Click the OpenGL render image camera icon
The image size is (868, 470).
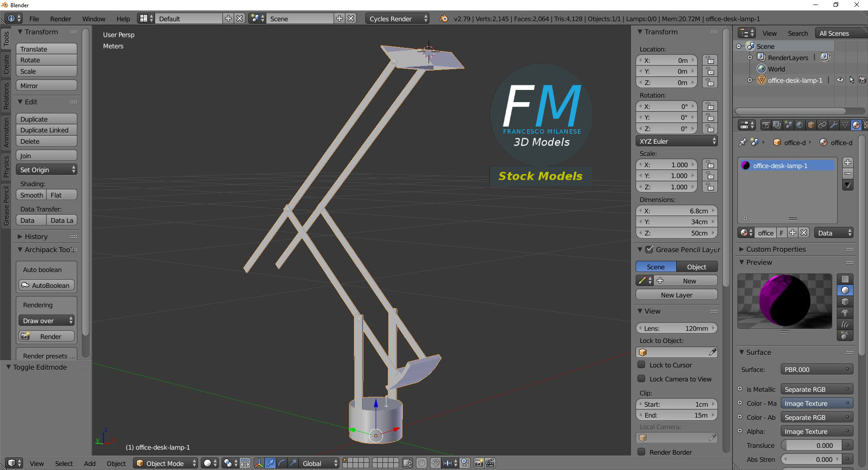479,463
